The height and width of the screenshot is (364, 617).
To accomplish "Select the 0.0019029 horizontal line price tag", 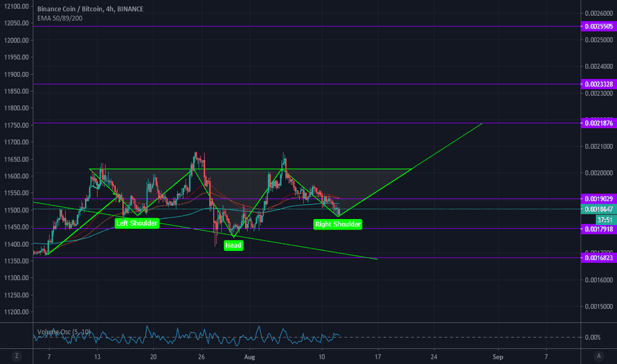I will pos(598,199).
